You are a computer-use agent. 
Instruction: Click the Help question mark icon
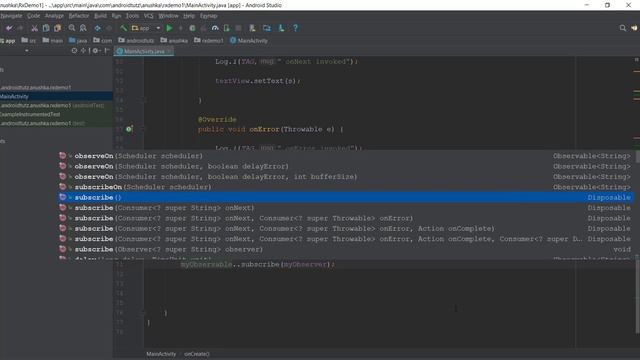296,28
